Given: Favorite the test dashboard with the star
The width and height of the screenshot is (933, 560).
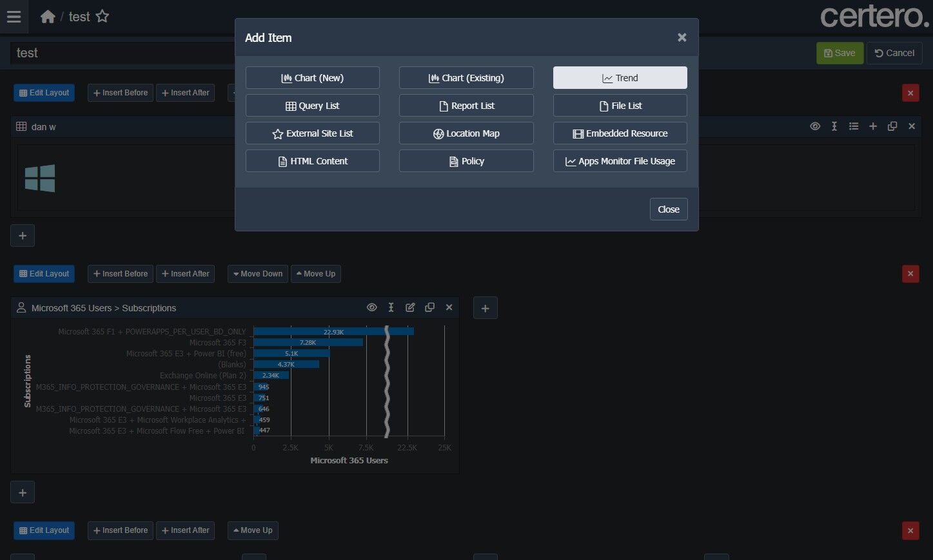Looking at the screenshot, I should [x=103, y=17].
